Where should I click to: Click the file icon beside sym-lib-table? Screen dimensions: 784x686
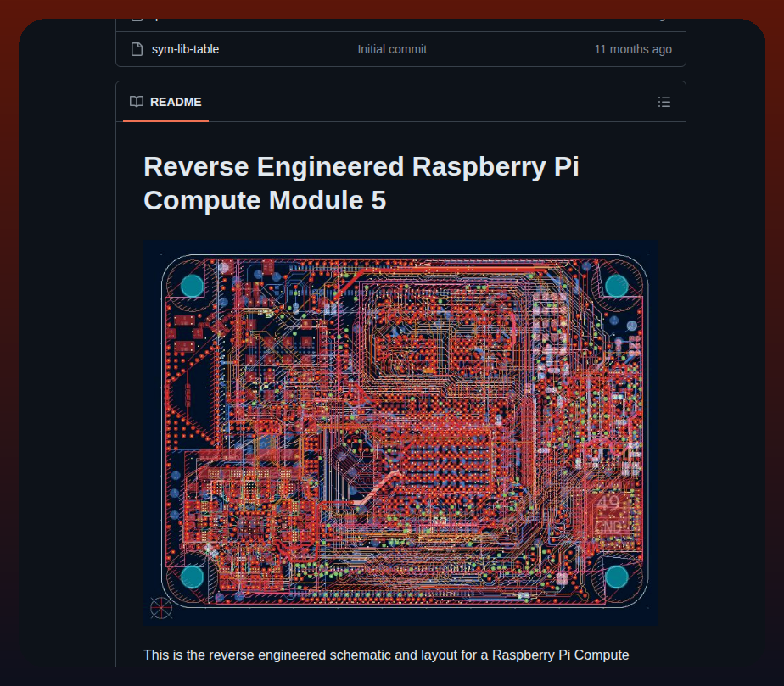click(x=137, y=49)
